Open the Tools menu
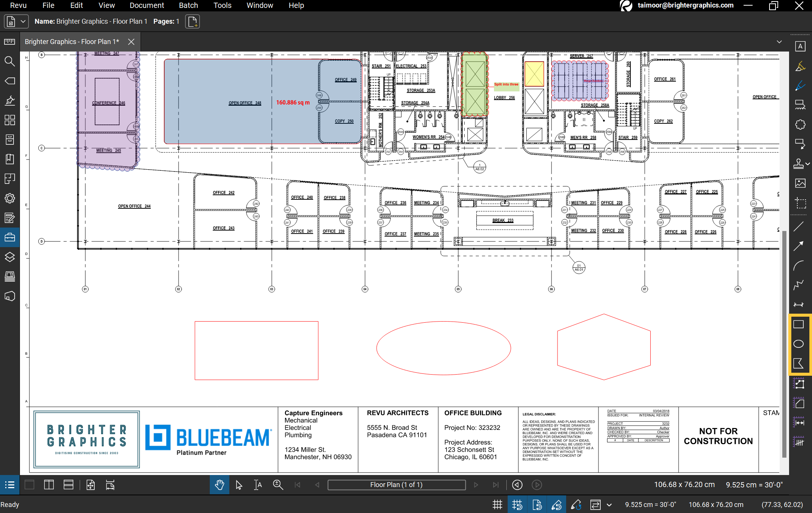 [223, 5]
